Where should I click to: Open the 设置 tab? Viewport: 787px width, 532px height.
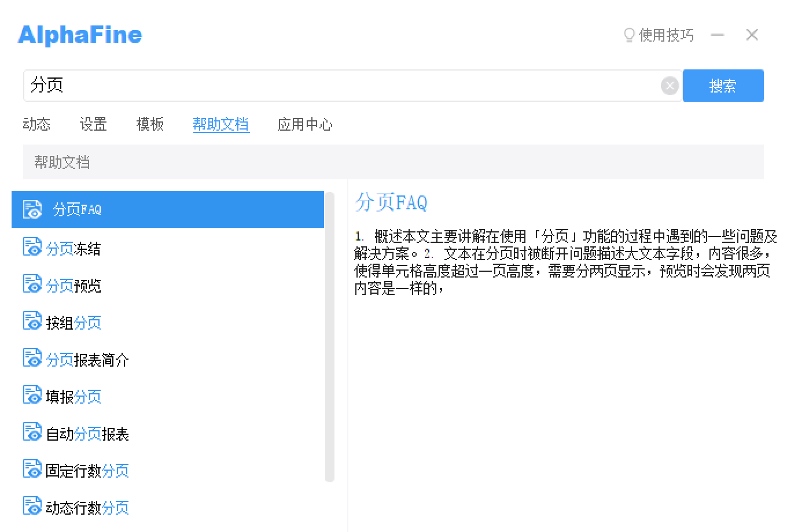coord(93,124)
